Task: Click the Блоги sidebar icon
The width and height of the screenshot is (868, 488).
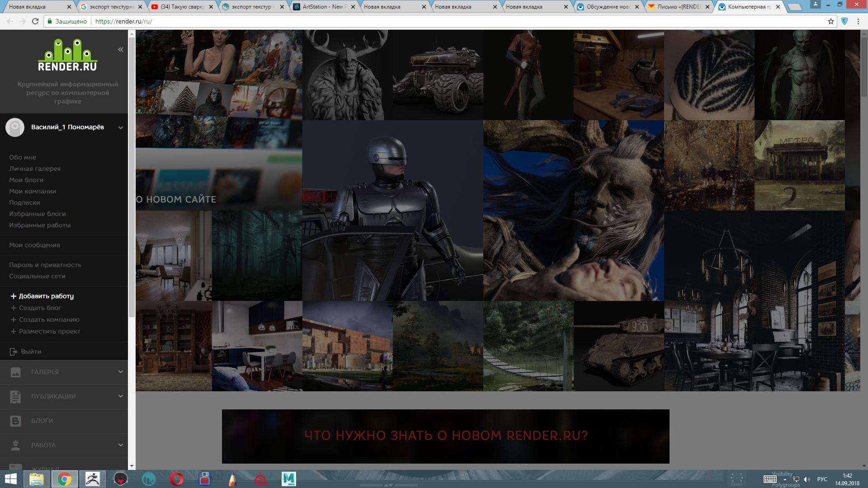Action: 15,421
